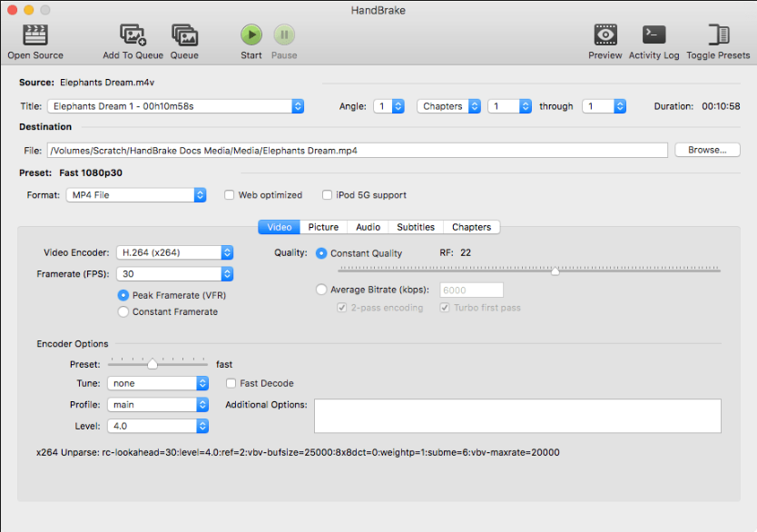This screenshot has width=757, height=532.
Task: Open the Preview eye icon
Action: tap(605, 35)
